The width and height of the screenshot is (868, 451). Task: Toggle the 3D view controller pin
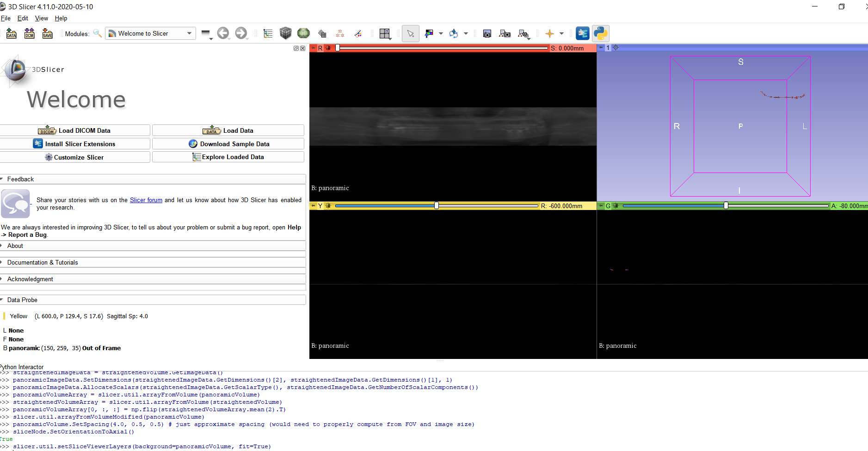601,48
